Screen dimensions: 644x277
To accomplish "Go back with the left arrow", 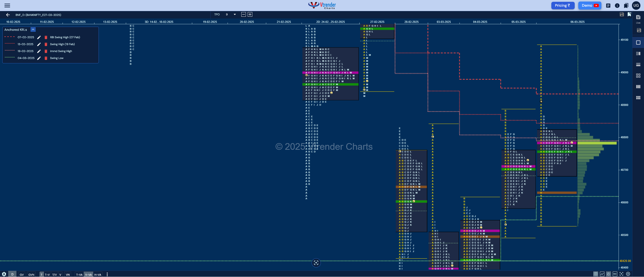I will click(x=8, y=15).
